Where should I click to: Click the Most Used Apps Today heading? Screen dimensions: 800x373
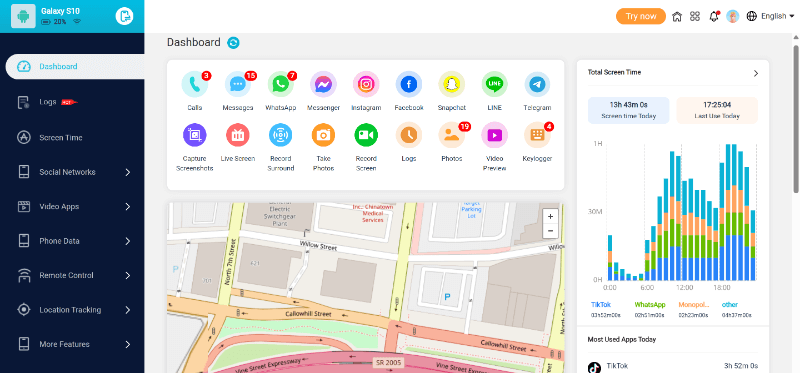point(621,339)
